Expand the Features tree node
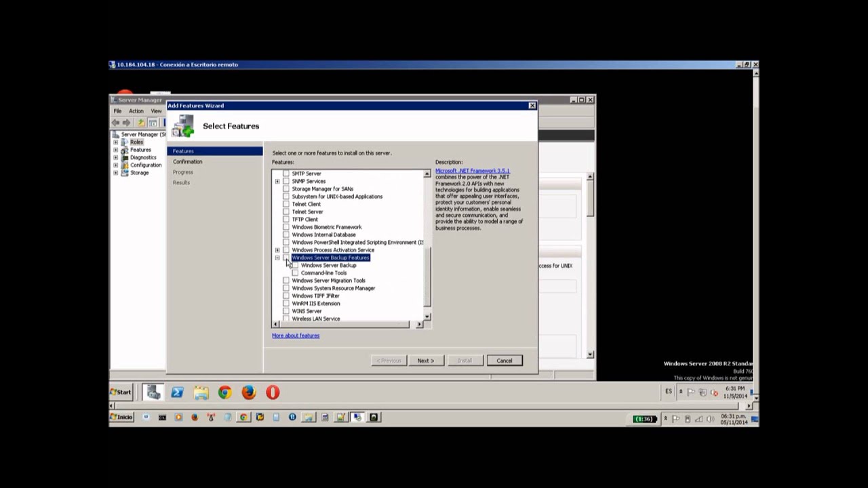Screen dimensions: 868x488 click(x=116, y=150)
